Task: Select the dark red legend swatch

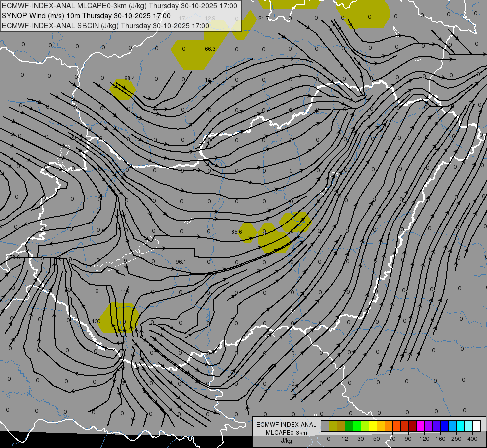Action: click(412, 426)
